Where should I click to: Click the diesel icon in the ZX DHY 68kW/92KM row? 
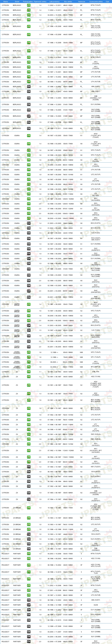29,482
